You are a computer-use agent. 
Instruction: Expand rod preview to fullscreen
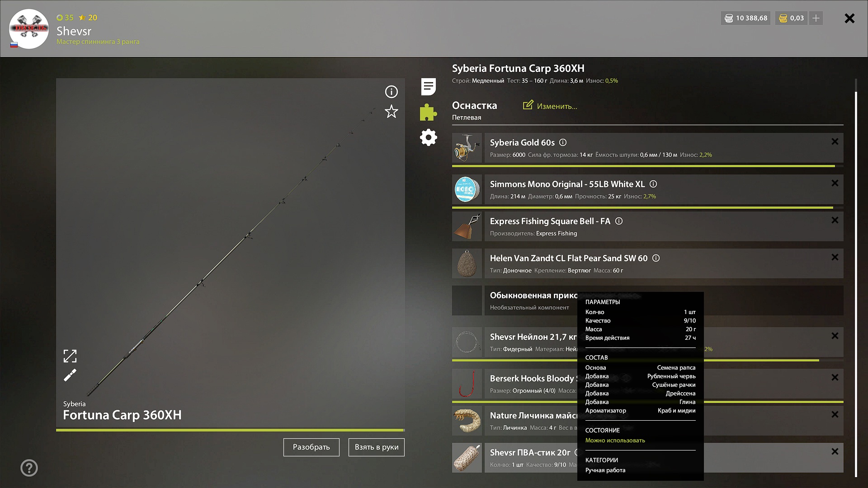[70, 356]
